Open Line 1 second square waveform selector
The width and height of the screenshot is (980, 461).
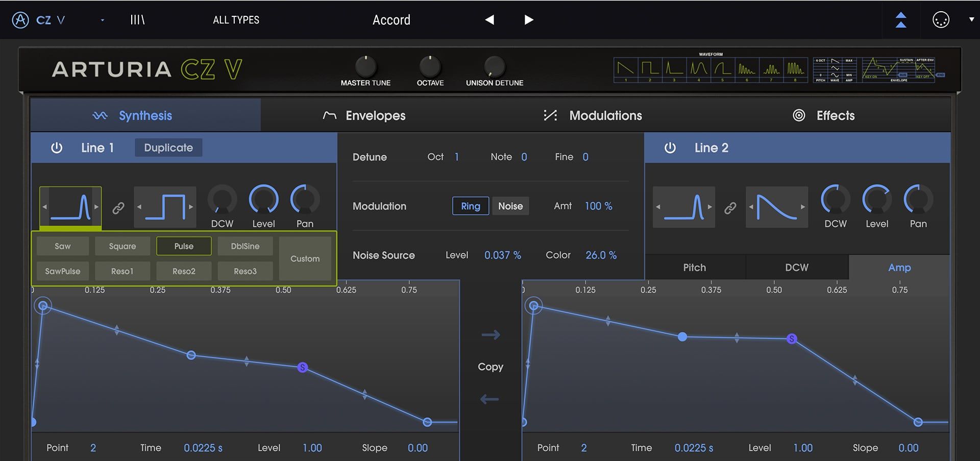165,207
